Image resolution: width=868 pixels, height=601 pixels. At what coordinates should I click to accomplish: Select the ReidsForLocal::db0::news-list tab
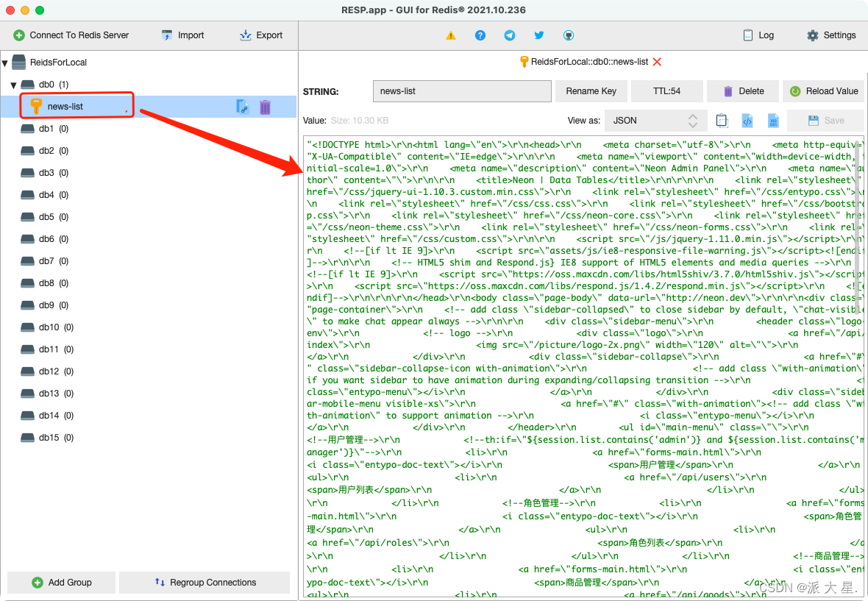tap(589, 62)
